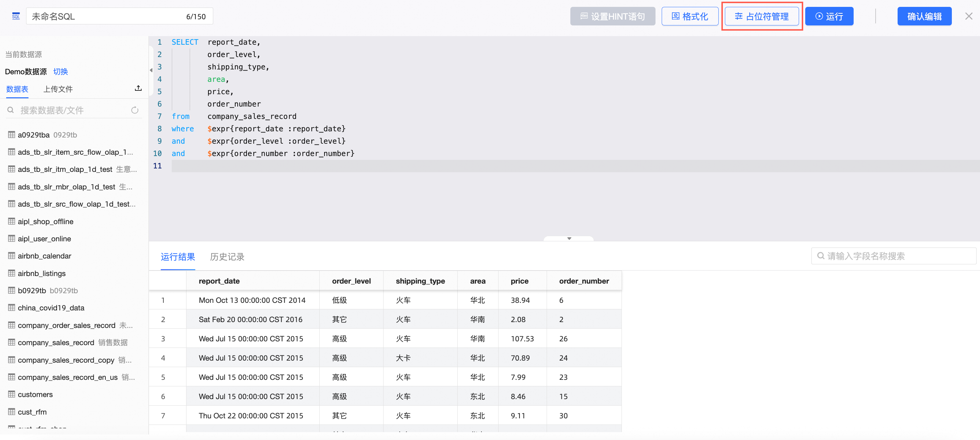This screenshot has width=980, height=440.
Task: Collapse the left data source panel arrow
Action: click(151, 70)
